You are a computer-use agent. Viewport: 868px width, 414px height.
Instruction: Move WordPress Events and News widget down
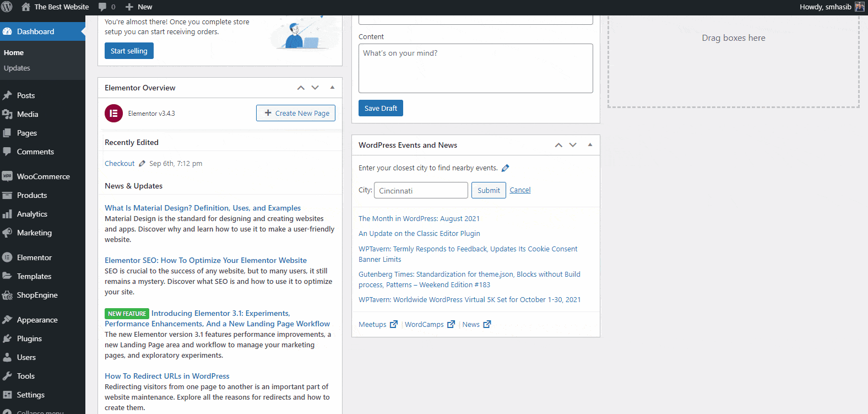pos(573,145)
